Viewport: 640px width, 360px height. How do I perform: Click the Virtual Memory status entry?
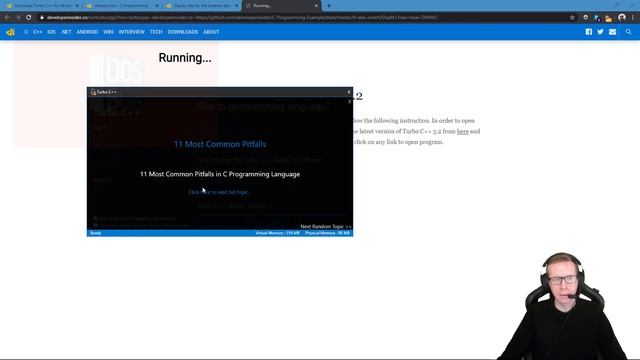(x=278, y=233)
